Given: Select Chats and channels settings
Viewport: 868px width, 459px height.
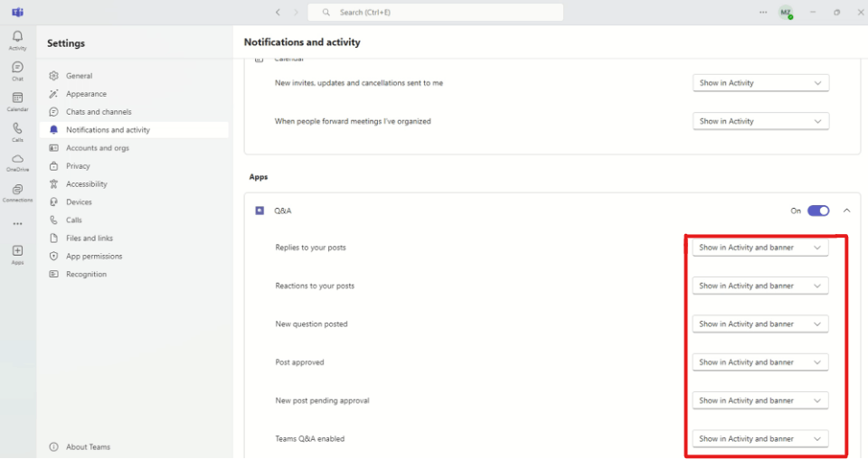Looking at the screenshot, I should [x=134, y=112].
